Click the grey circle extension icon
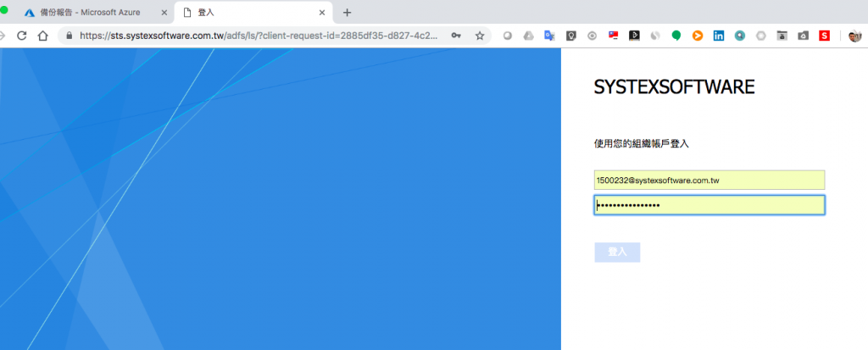The image size is (868, 350). (507, 36)
